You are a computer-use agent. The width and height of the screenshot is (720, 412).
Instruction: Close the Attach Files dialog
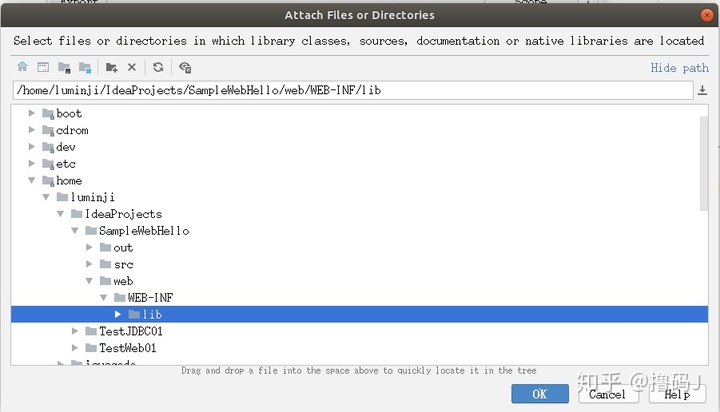coord(707,15)
